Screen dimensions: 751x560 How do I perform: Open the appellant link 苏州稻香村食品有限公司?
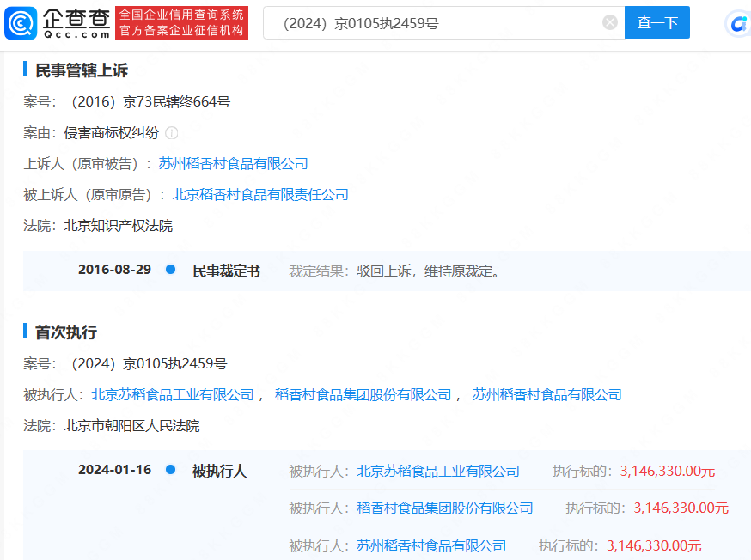point(233,164)
